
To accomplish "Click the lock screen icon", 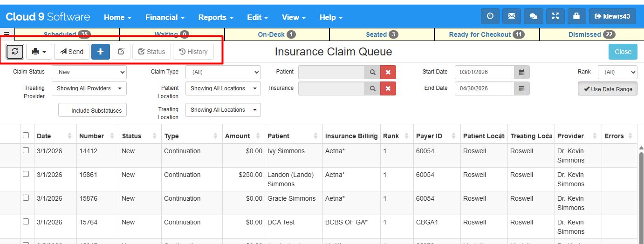I will click(576, 16).
